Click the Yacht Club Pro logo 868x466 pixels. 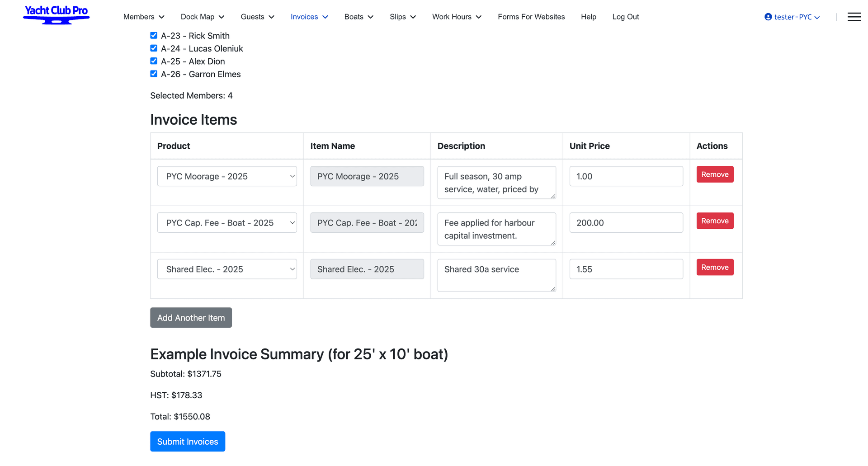coord(57,15)
